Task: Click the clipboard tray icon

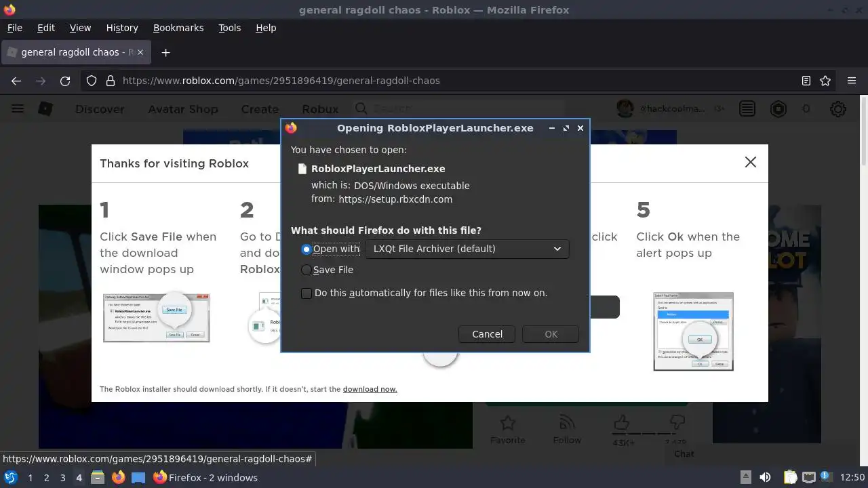Action: point(790,478)
